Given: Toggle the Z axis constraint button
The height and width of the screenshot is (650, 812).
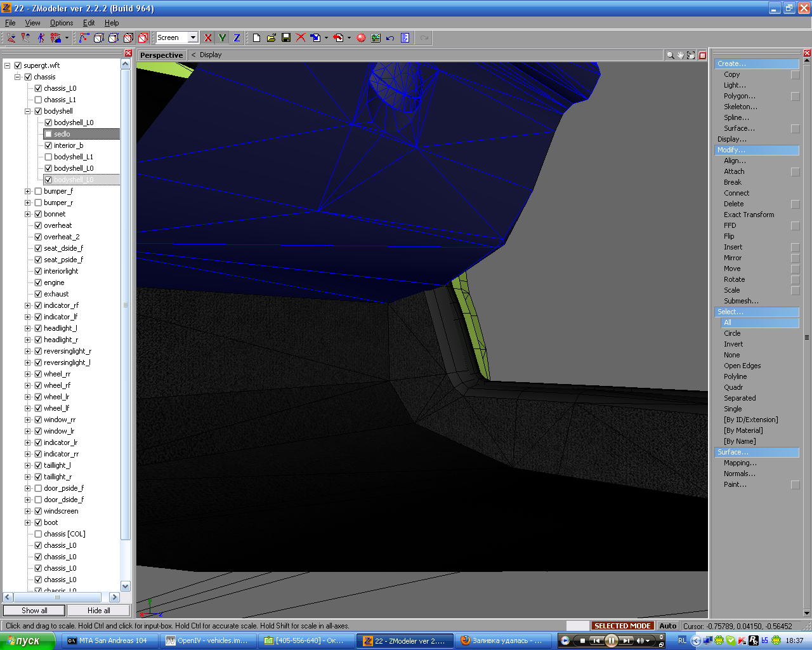Looking at the screenshot, I should (237, 38).
